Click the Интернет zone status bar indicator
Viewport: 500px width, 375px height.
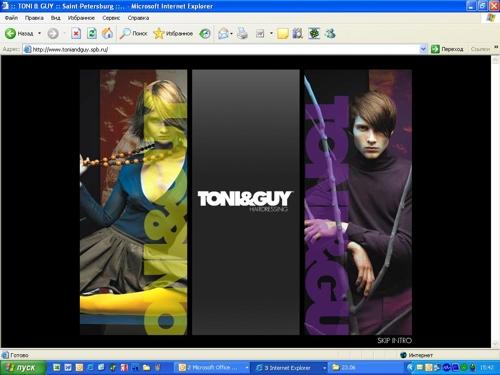coord(417,355)
